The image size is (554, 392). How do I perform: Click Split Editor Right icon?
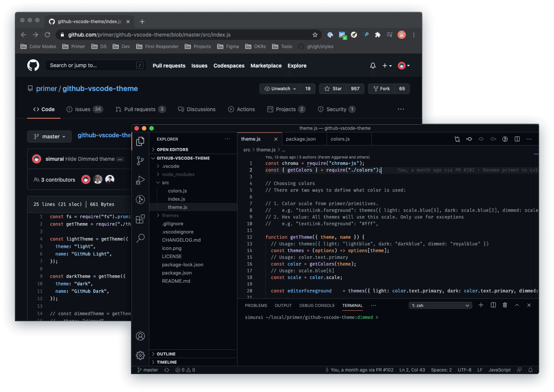[517, 139]
